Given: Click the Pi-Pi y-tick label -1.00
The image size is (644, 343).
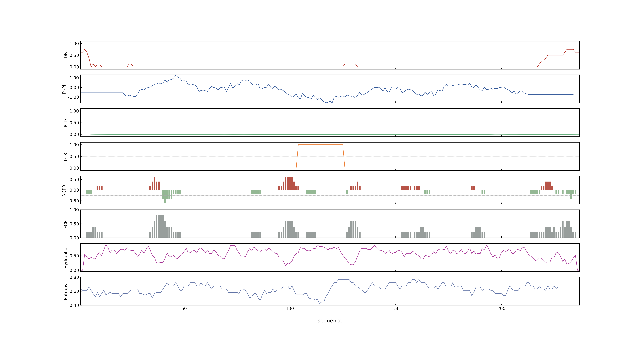Looking at the screenshot, I should point(73,97).
